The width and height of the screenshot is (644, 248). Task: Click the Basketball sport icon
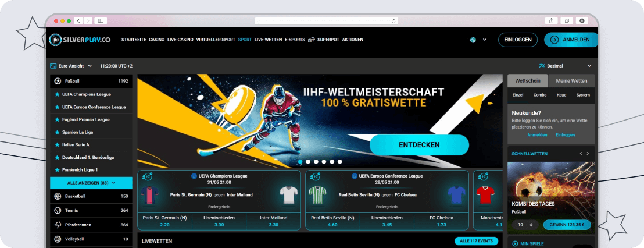58,197
